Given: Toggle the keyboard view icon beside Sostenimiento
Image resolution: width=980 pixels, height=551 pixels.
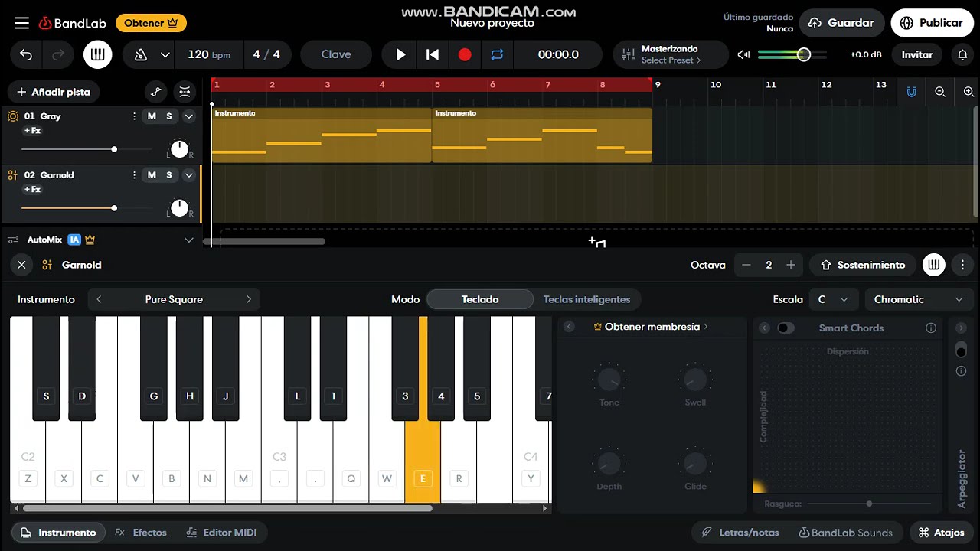Looking at the screenshot, I should tap(933, 265).
